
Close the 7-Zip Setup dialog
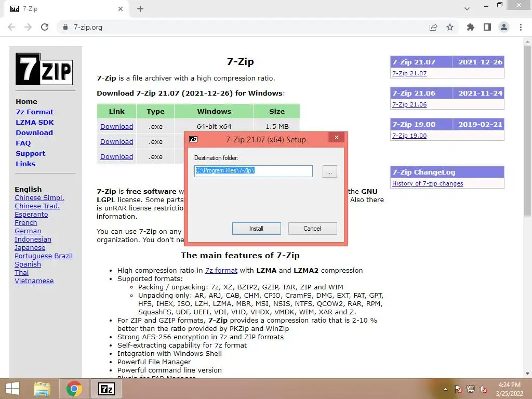pos(337,137)
